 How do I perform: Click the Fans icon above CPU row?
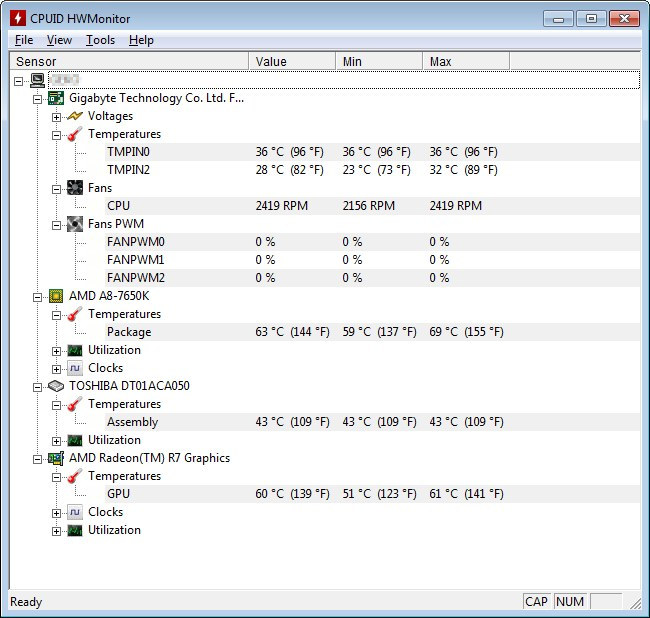pyautogui.click(x=75, y=188)
